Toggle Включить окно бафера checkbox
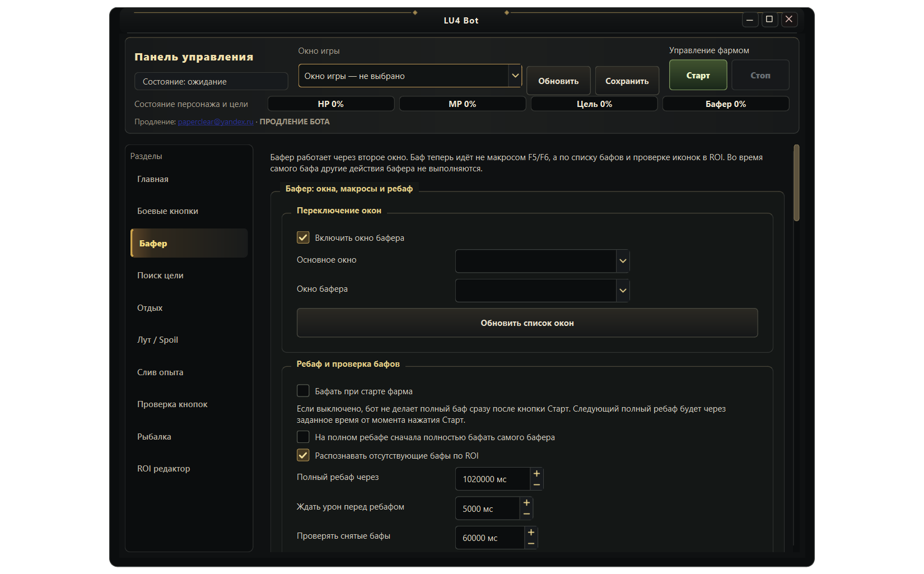924x574 pixels. point(303,237)
